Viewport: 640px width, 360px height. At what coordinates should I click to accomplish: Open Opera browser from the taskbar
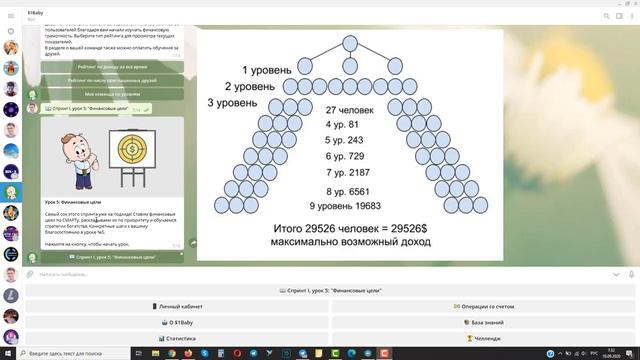[237, 353]
